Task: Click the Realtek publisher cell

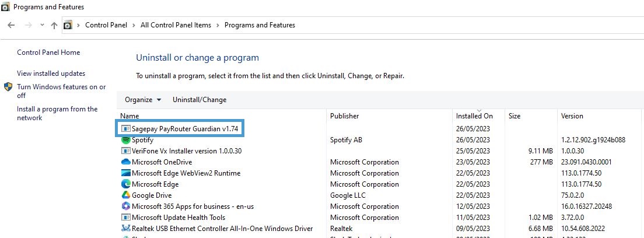Action: 341,229
